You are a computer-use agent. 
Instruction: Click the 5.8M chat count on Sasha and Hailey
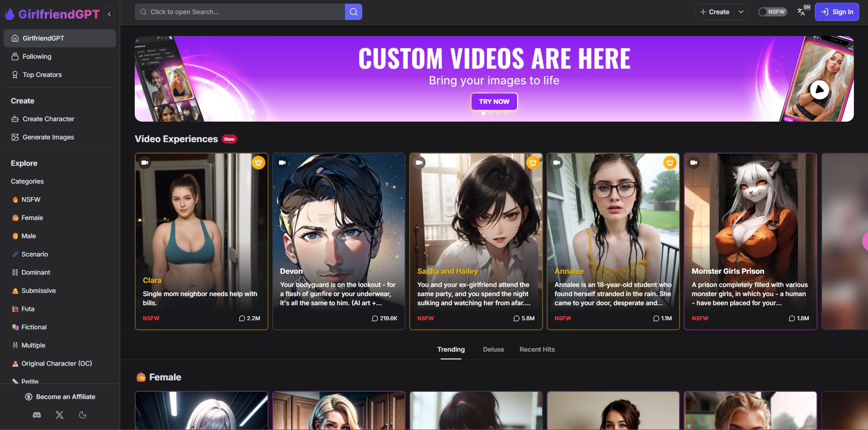coord(524,318)
